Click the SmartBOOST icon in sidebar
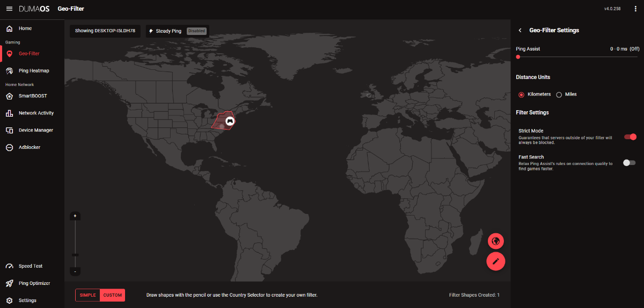Viewport: 644px width, 308px height. [x=9, y=96]
